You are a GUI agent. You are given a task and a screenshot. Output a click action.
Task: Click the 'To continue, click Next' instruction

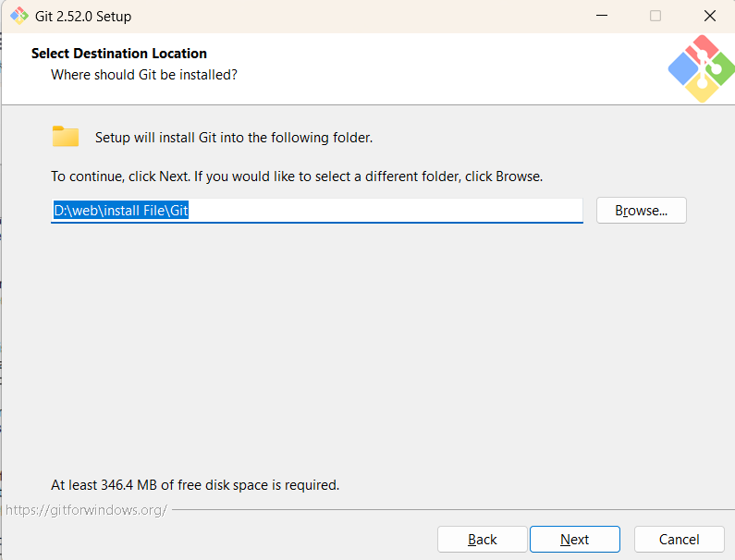tap(297, 177)
